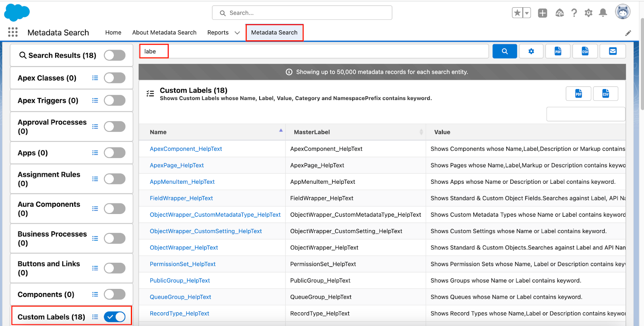This screenshot has width=644, height=326.
Task: Open About Metadata Search tab
Action: 164,33
